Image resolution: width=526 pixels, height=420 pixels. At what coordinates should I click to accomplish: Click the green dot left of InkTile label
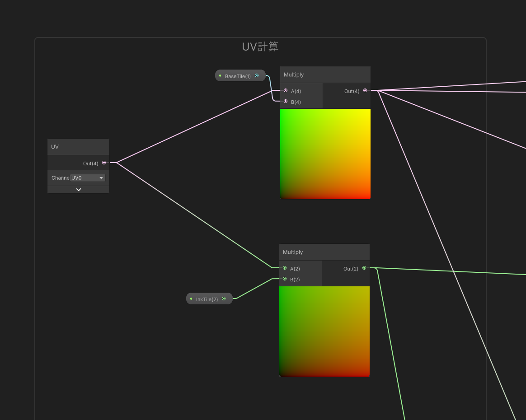pyautogui.click(x=191, y=299)
